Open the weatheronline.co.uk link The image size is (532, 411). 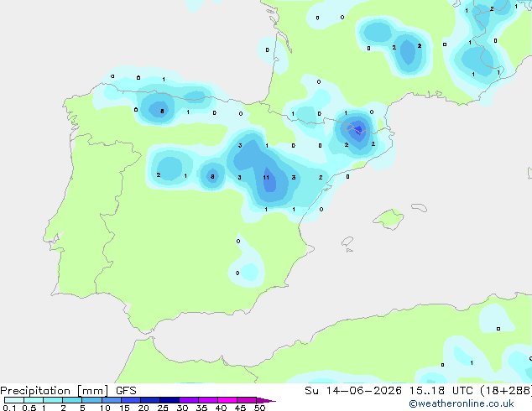(462, 403)
